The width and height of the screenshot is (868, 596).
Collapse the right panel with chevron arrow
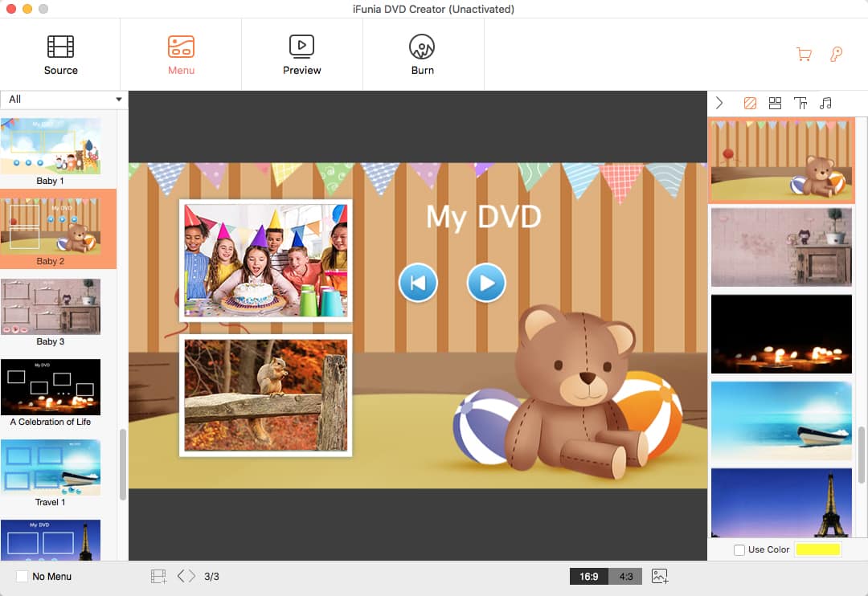(719, 103)
